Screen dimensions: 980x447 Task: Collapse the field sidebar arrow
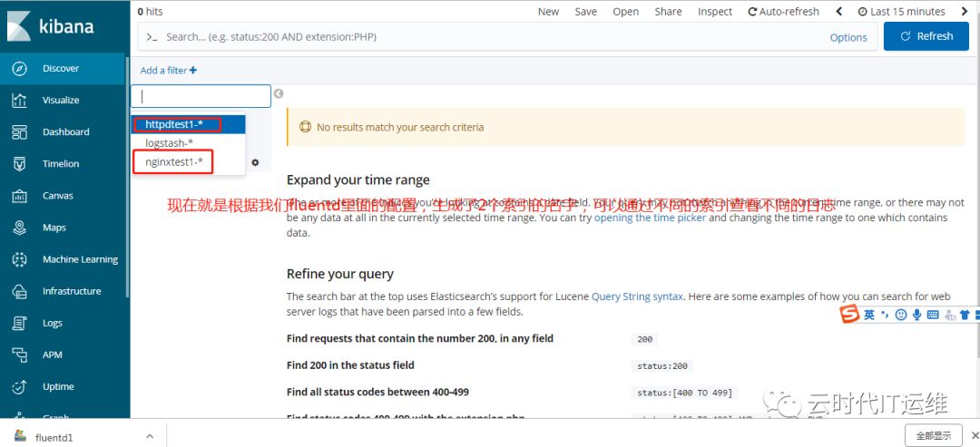(279, 93)
